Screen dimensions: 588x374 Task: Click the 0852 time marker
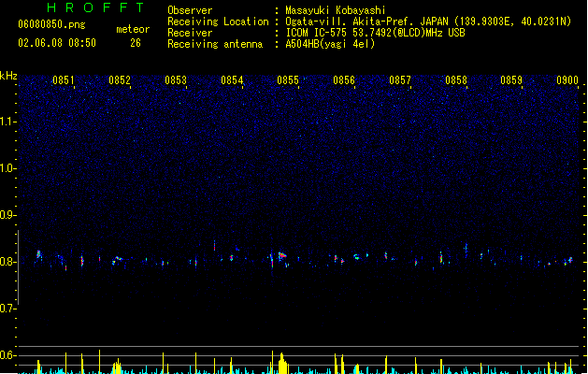120,79
